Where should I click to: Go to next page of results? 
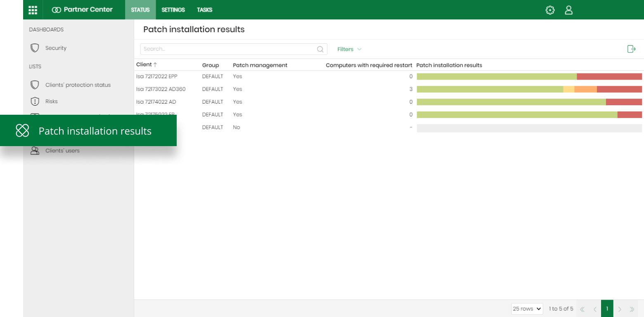(x=619, y=309)
